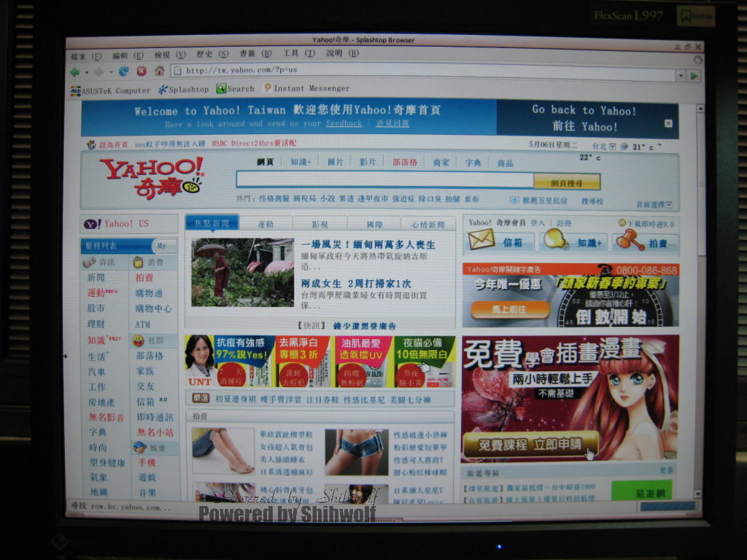Viewport: 747px width, 560px height.
Task: Open the back history dropdown arrow
Action: [x=87, y=72]
